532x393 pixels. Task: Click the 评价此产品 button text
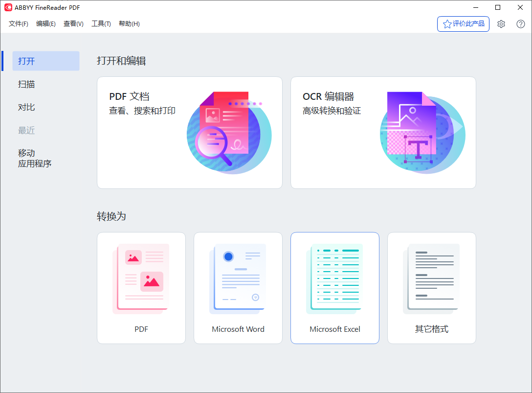tap(468, 24)
